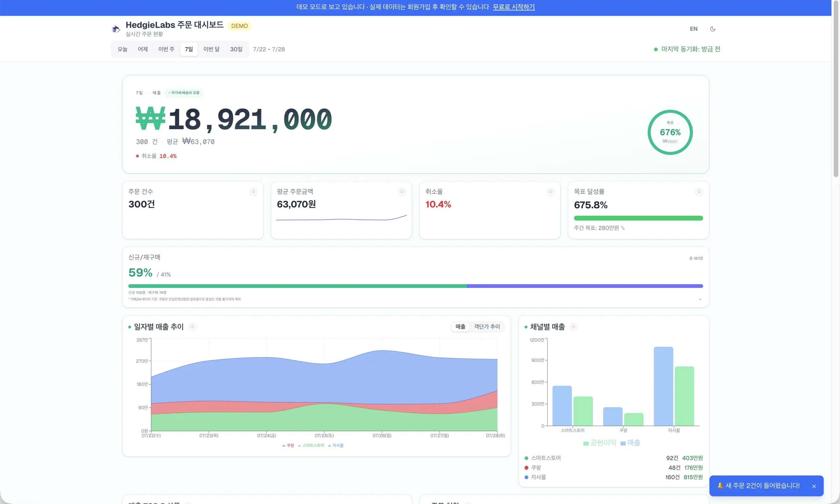Image resolution: width=840 pixels, height=504 pixels.
Task: Click the 쿠팡 row in channel list
Action: [x=614, y=468]
